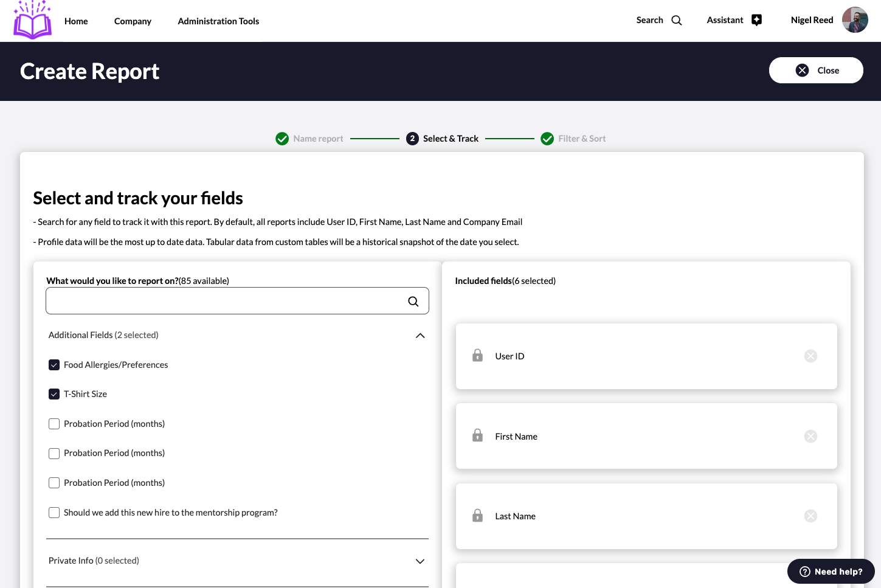The width and height of the screenshot is (881, 588).
Task: Click the Search magnifier icon in header
Action: point(676,21)
